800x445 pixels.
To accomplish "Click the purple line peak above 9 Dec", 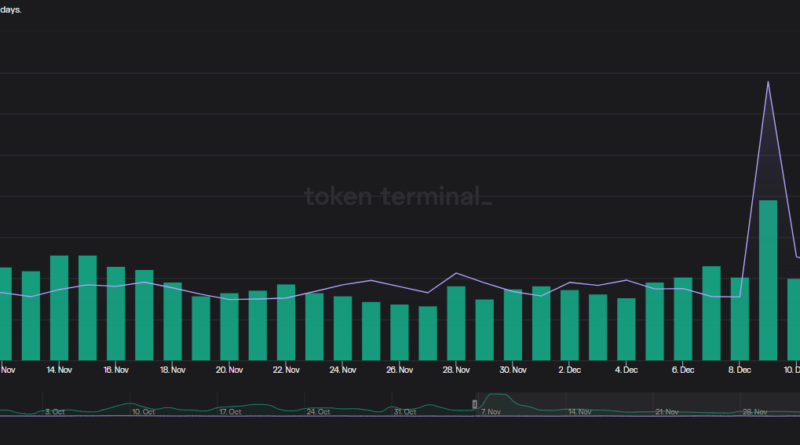I will [768, 83].
